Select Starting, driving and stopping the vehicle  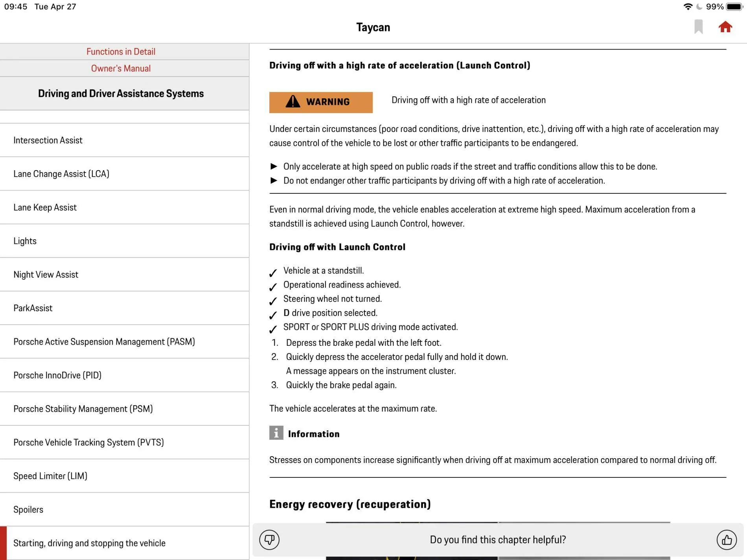coord(125,543)
